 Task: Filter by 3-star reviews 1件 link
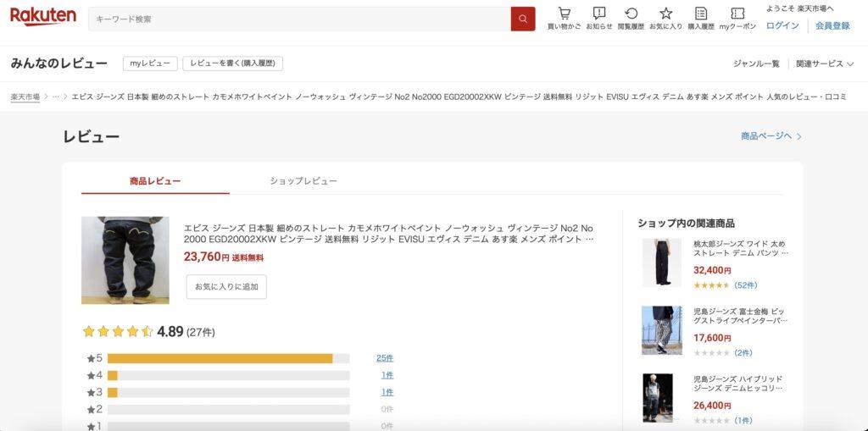[x=387, y=392]
